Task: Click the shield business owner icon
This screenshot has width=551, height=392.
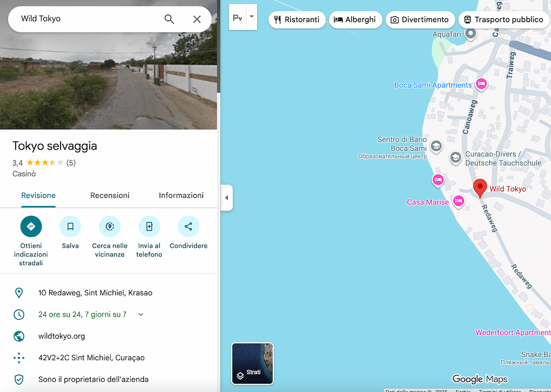Action: tap(19, 380)
